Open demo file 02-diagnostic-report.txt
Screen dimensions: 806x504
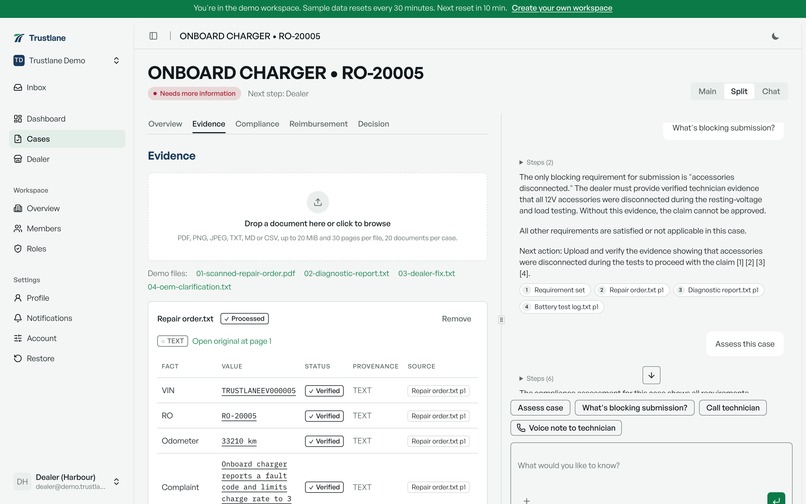pos(346,274)
